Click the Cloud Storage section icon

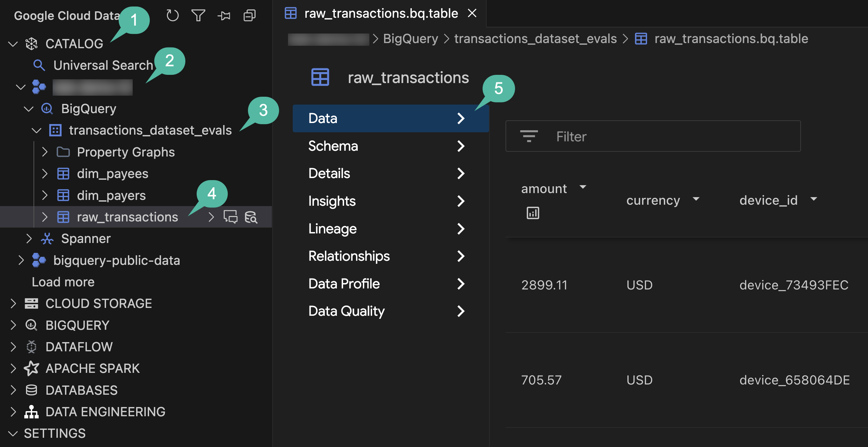coord(31,303)
